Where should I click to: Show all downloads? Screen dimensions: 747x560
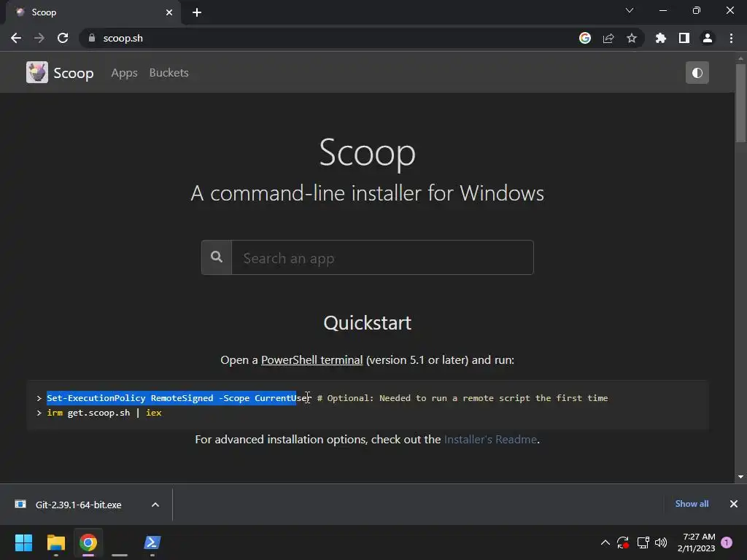pyautogui.click(x=692, y=504)
